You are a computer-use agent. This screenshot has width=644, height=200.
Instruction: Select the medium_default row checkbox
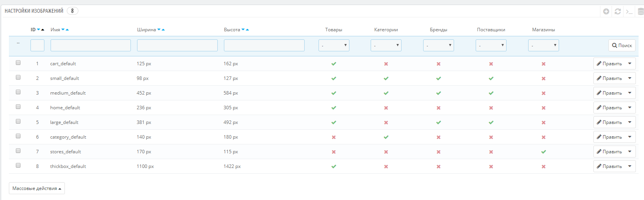click(18, 92)
